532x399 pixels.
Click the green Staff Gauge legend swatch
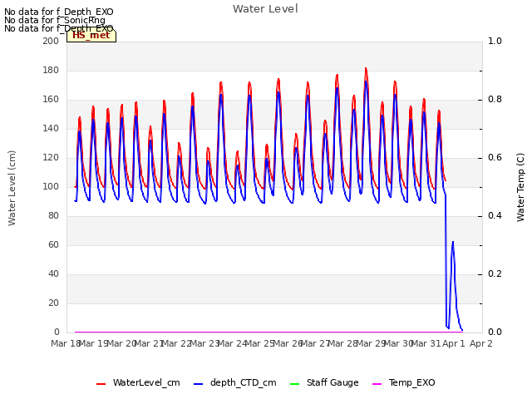(295, 384)
